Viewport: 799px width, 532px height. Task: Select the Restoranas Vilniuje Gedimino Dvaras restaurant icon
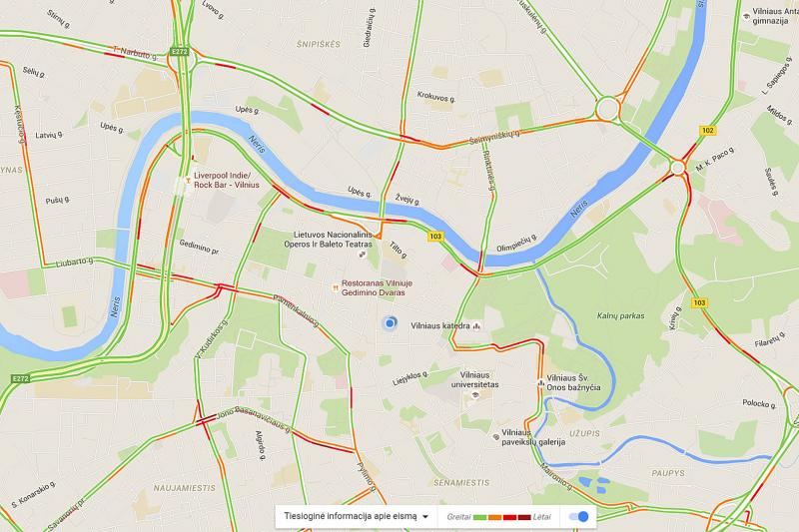[335, 288]
